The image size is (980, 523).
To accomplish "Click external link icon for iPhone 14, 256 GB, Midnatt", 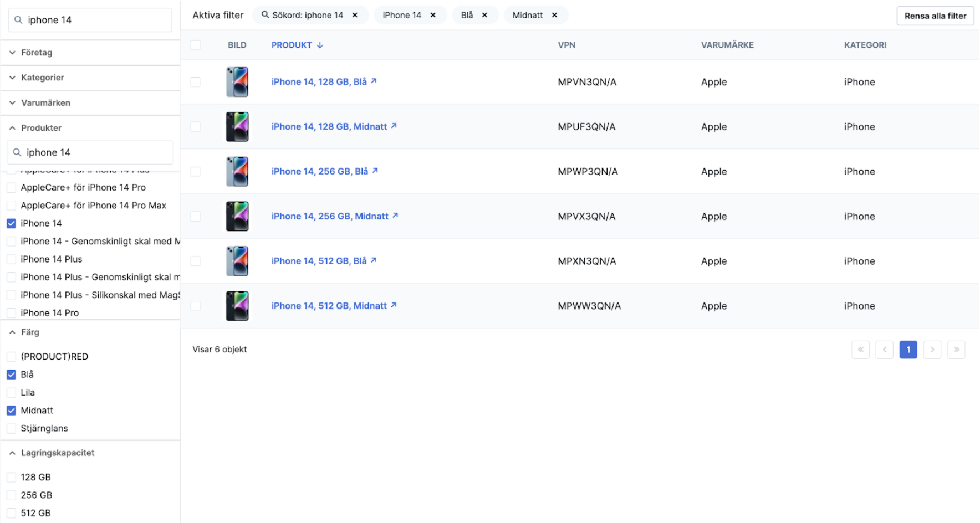I will click(395, 216).
